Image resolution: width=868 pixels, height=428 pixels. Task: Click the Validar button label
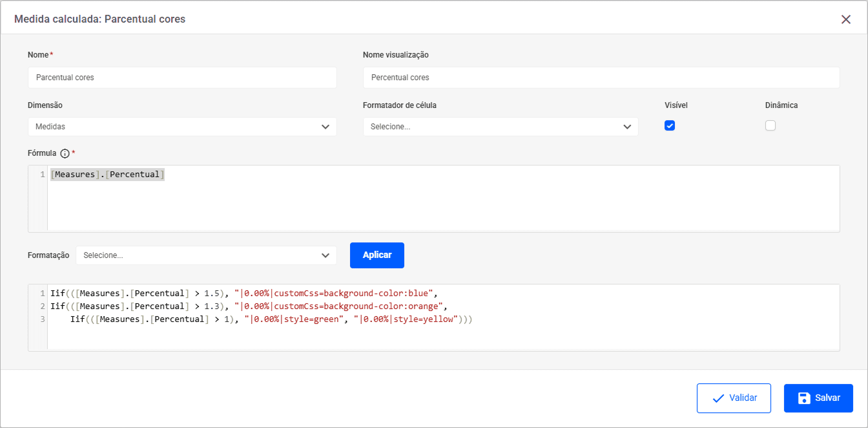pyautogui.click(x=743, y=398)
